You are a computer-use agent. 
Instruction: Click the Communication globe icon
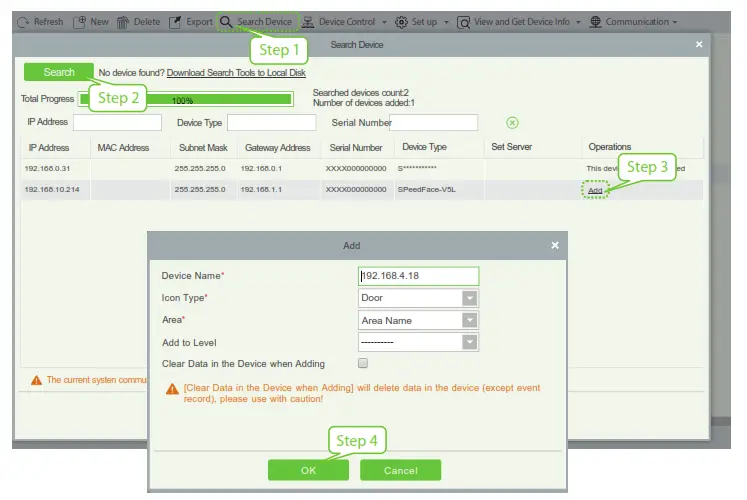point(596,22)
